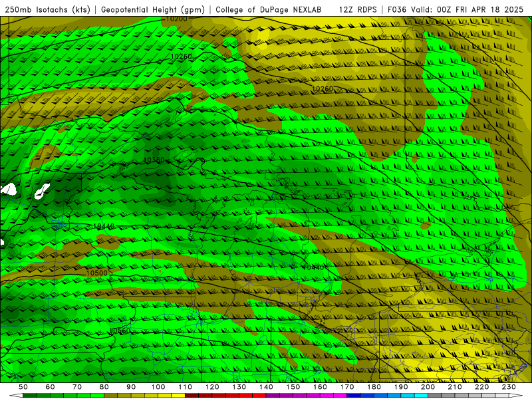
Task: Click the "F036" forecast hour text
Action: coord(396,10)
